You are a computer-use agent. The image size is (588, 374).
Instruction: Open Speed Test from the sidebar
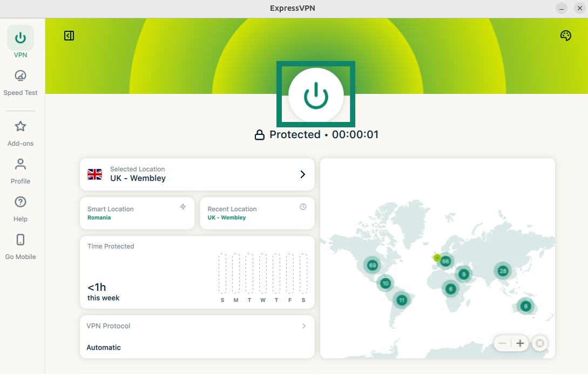click(x=21, y=83)
